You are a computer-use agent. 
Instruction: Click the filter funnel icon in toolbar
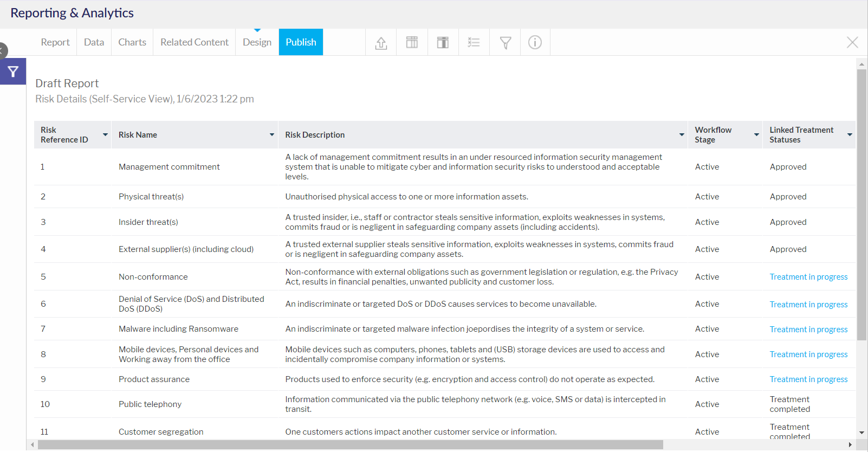(x=505, y=42)
